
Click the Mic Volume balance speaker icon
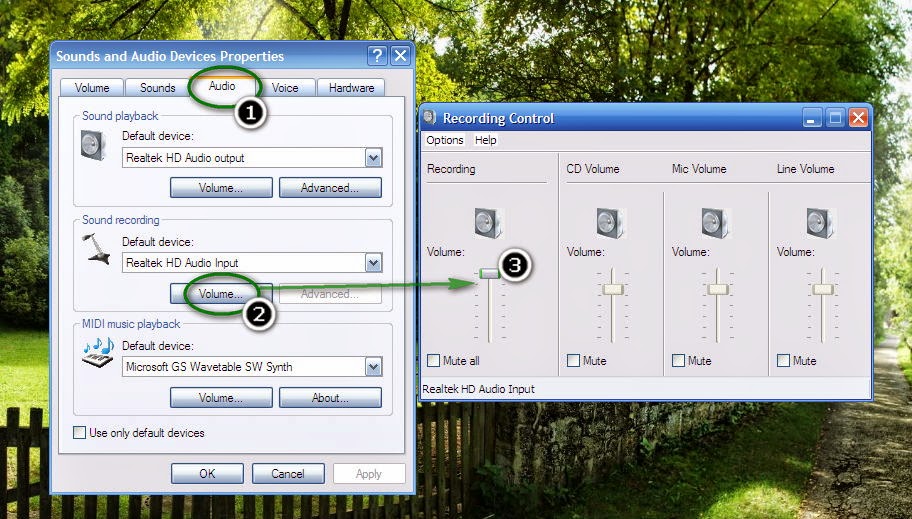click(x=715, y=223)
